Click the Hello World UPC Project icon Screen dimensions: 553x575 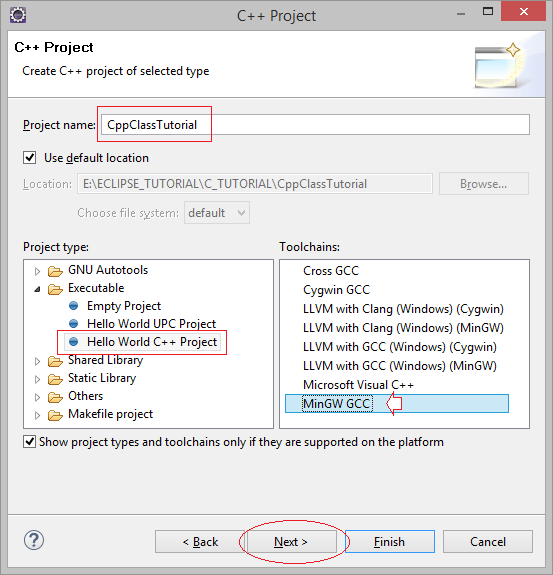pyautogui.click(x=74, y=323)
